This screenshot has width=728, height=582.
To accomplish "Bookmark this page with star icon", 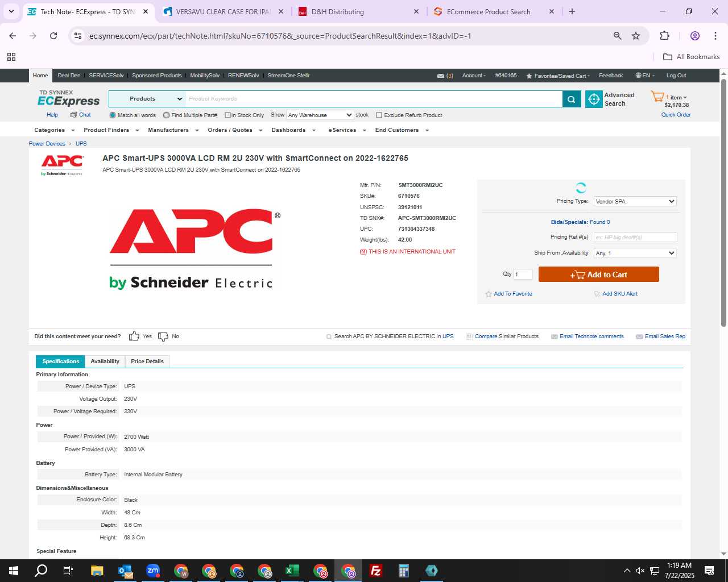I will (636, 36).
